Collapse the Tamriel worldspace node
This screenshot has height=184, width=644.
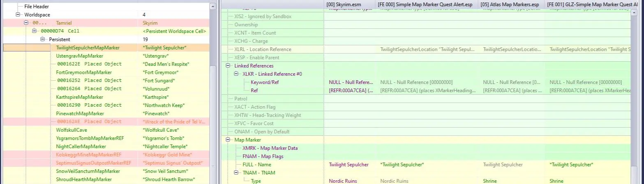click(x=26, y=23)
